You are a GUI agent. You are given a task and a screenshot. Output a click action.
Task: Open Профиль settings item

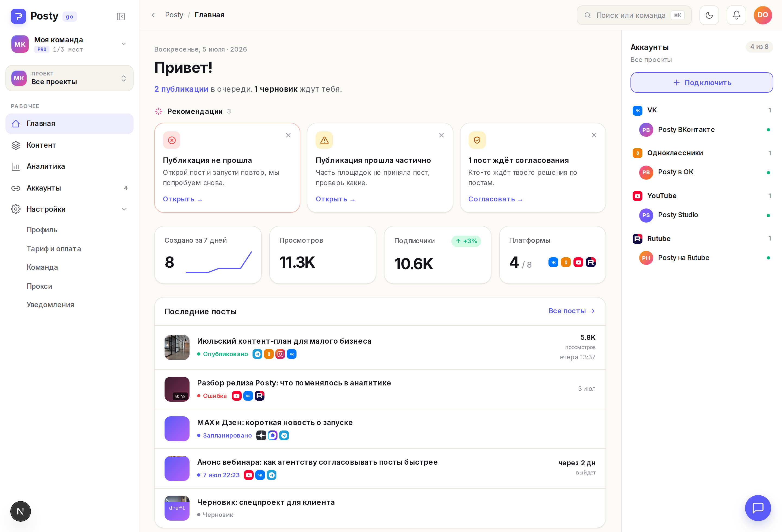pyautogui.click(x=42, y=230)
